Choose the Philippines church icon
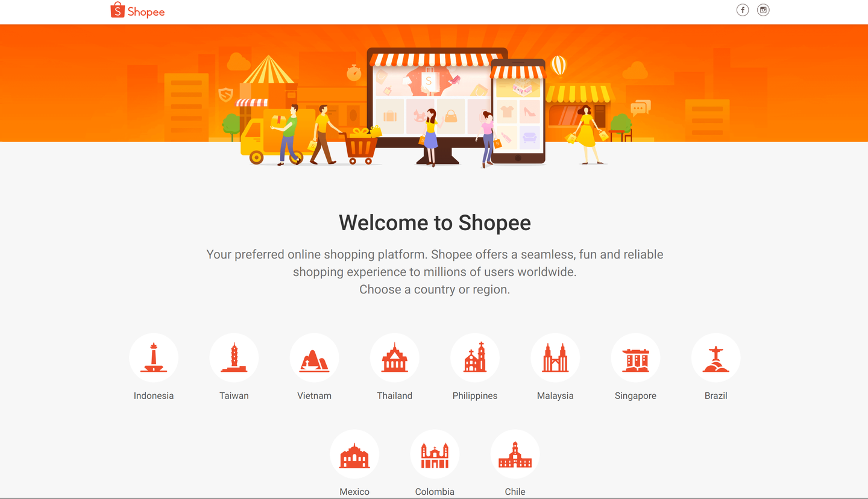This screenshot has width=868, height=499. click(x=475, y=358)
